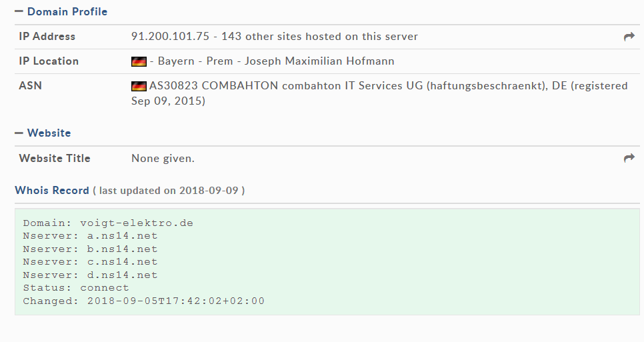Click the German flag in ASN row
644x342 pixels.
pyautogui.click(x=139, y=86)
